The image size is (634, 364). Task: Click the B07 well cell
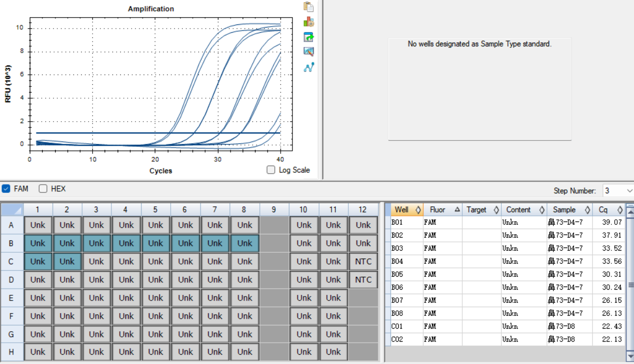pyautogui.click(x=407, y=300)
